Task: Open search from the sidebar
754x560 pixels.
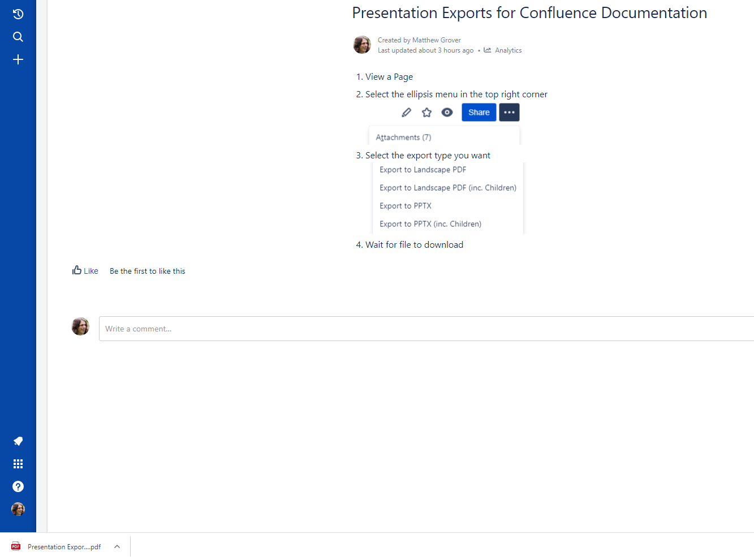Action: pos(18,37)
